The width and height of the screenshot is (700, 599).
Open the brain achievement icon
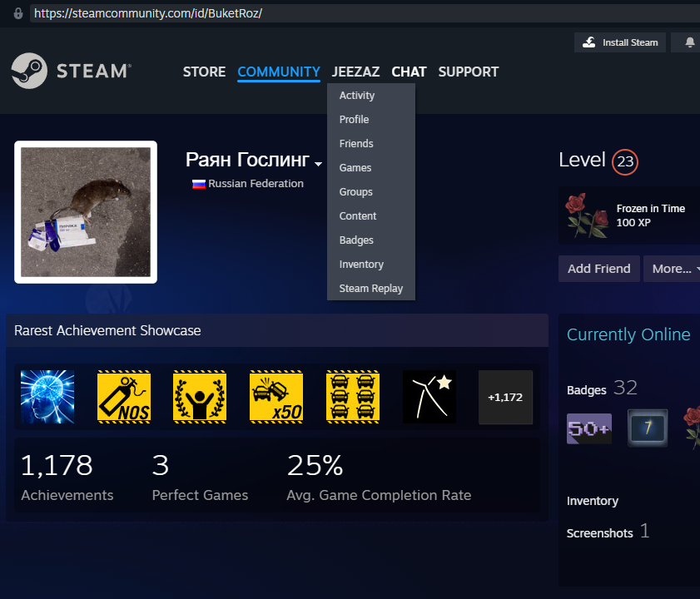pyautogui.click(x=47, y=397)
